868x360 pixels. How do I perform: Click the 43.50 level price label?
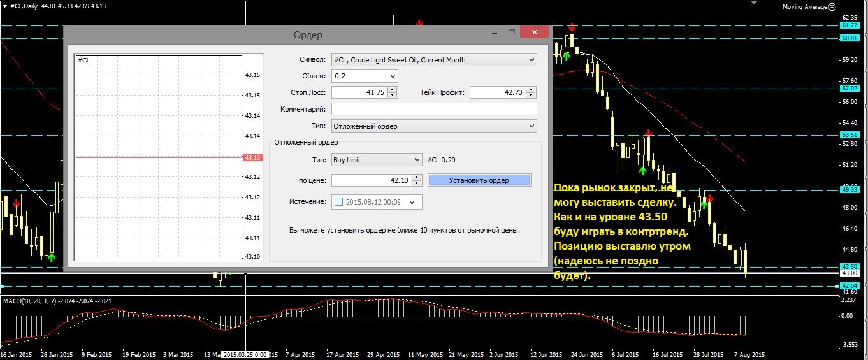pos(850,266)
